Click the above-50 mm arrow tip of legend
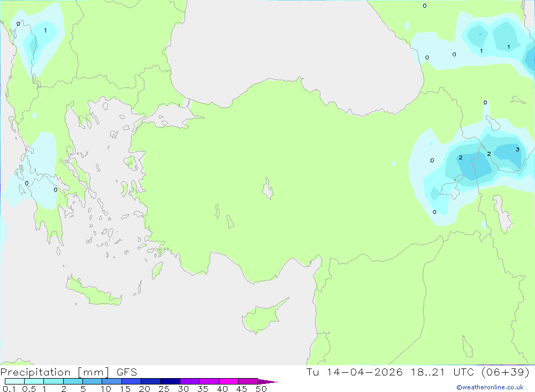535x392 pixels. click(x=267, y=381)
